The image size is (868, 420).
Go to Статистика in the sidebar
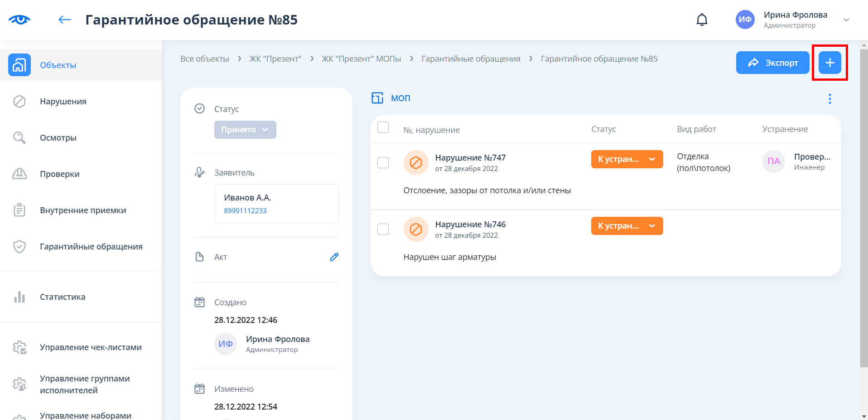[x=63, y=297]
